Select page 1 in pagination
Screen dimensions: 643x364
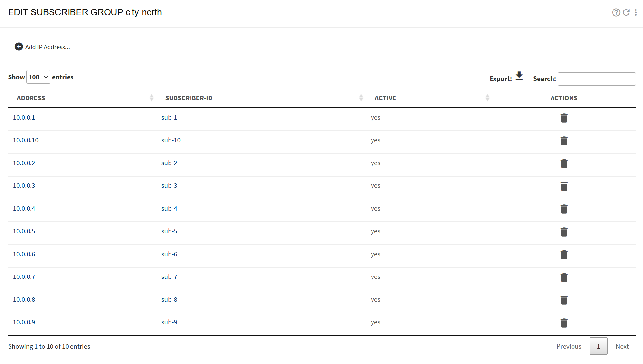(598, 346)
